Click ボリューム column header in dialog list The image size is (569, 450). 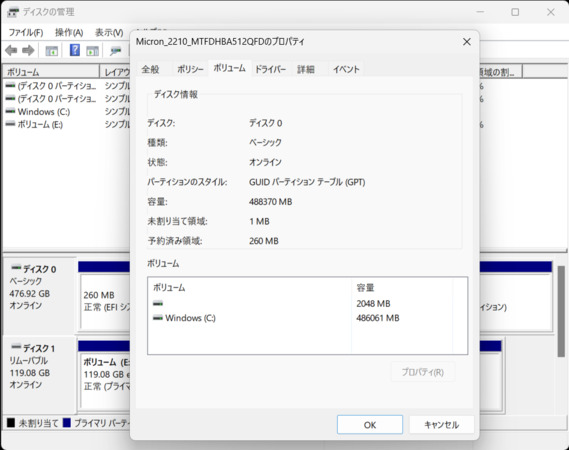pos(250,288)
